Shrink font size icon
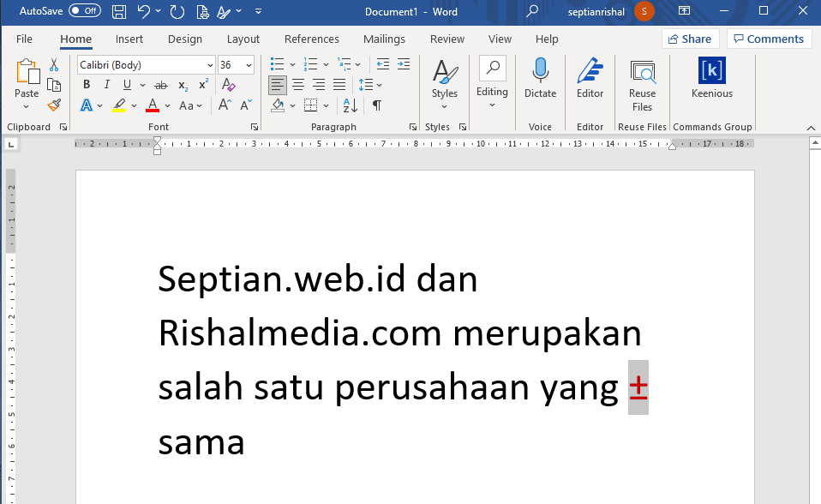This screenshot has height=504, width=821. pos(246,105)
